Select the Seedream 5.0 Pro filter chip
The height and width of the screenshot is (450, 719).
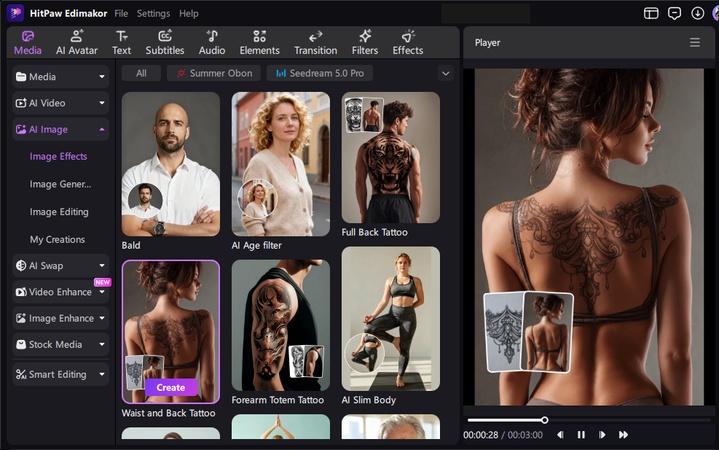tap(320, 73)
